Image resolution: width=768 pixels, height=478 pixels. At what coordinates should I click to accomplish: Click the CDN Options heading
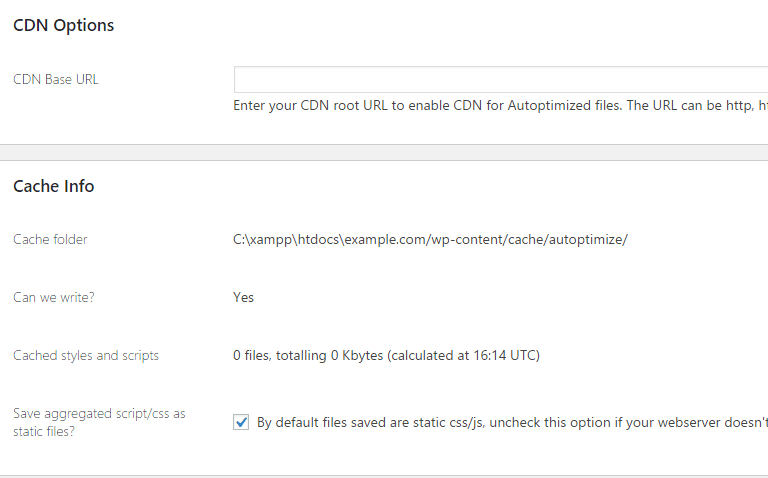coord(63,25)
